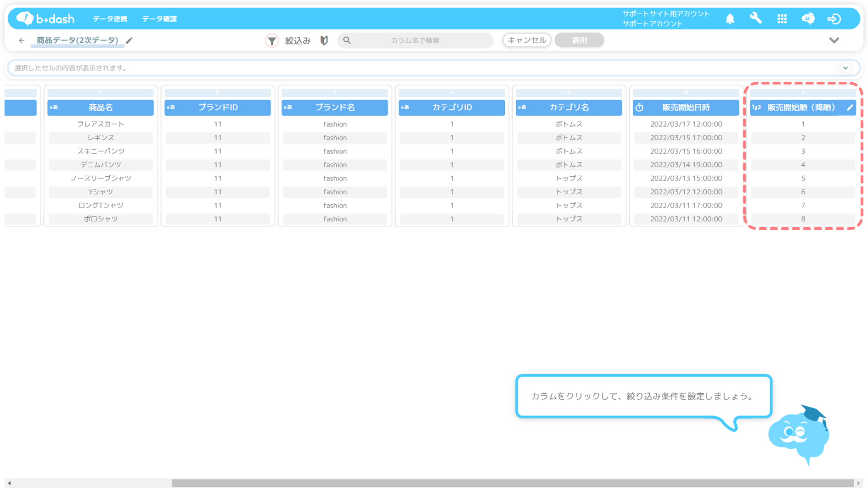Viewport: 868px width, 488px height.
Task: Focus the カラム名で検索 search field
Action: [415, 40]
